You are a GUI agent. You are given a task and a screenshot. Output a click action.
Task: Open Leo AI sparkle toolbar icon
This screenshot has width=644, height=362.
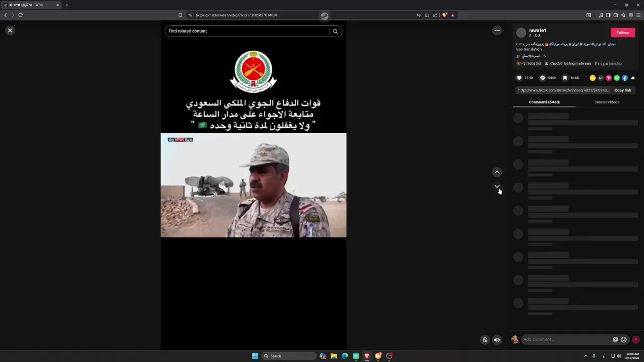point(623,15)
